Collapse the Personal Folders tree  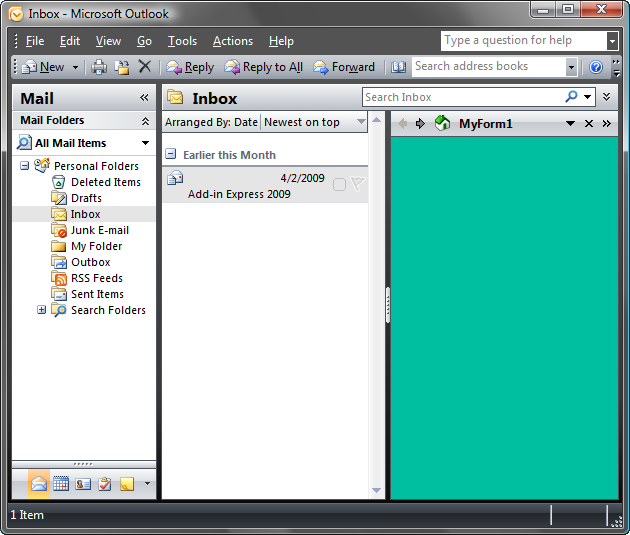pyautogui.click(x=25, y=166)
